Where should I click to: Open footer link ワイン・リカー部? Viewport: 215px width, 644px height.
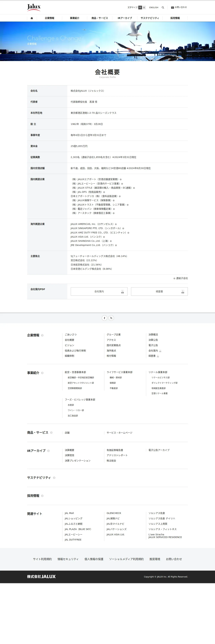[x=76, y=410]
